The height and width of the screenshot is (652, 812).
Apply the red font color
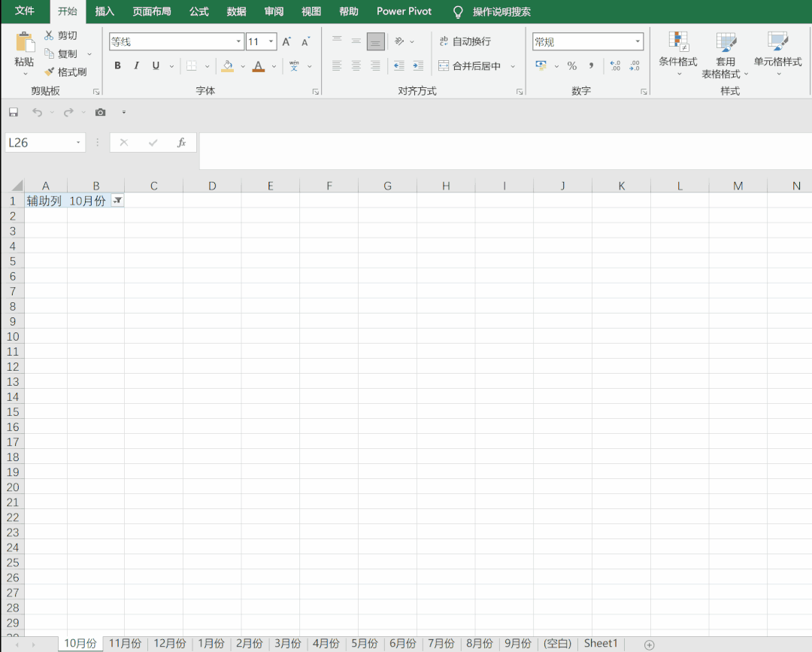259,65
